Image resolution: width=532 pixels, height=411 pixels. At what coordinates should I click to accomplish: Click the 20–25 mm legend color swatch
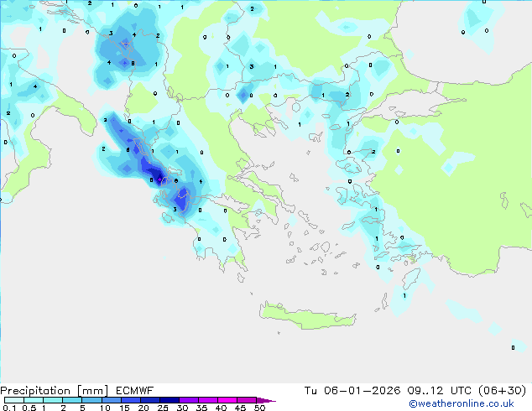tap(149, 400)
